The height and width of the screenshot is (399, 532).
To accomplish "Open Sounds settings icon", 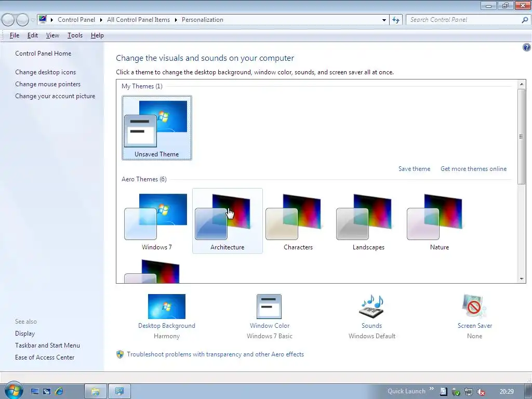I will click(371, 307).
